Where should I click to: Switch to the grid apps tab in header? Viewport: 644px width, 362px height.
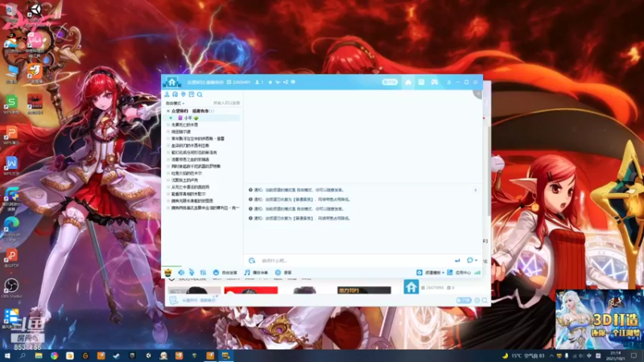click(x=421, y=82)
